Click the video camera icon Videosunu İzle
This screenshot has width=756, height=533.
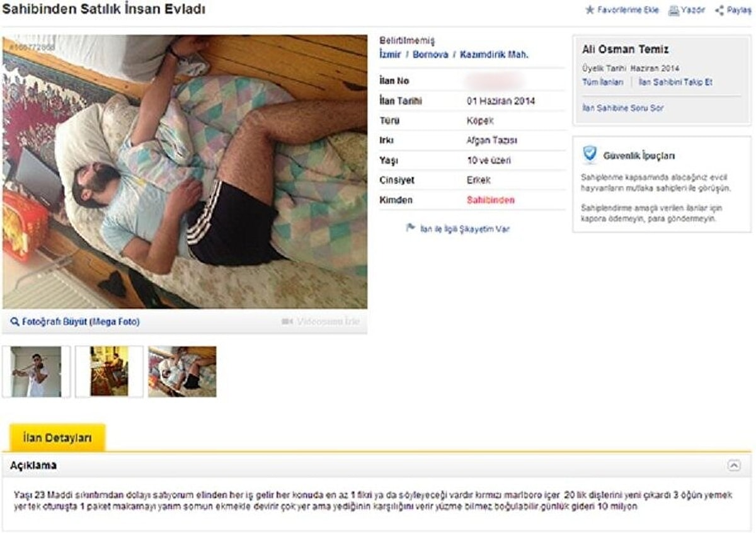pyautogui.click(x=287, y=322)
